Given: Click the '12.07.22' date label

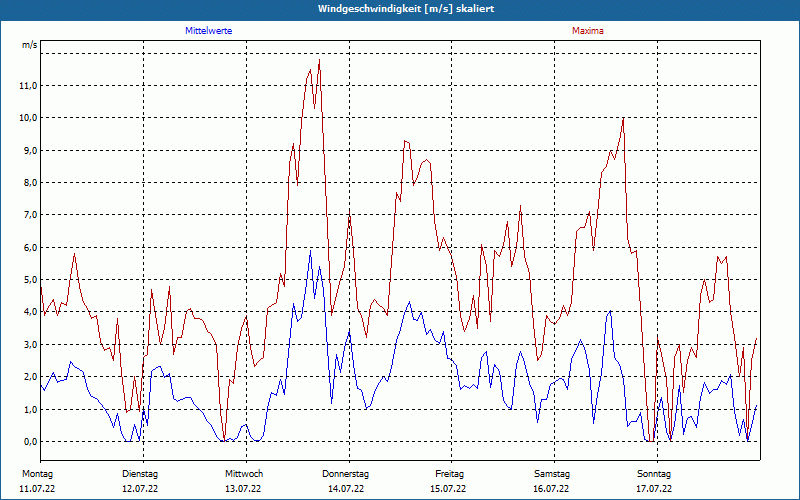Looking at the screenshot, I should point(140,489).
